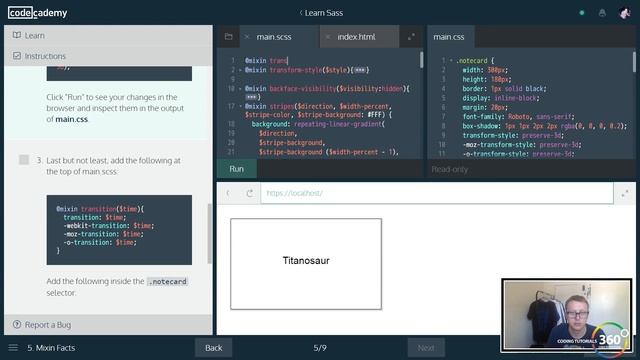Click the main.css output scrollbar
This screenshot has width=640, height=360.
point(634,62)
